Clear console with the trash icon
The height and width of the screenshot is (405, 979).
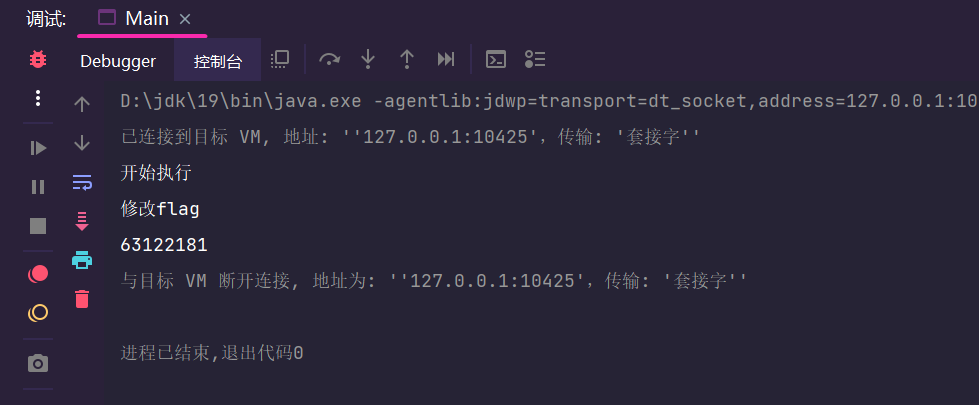pyautogui.click(x=82, y=299)
